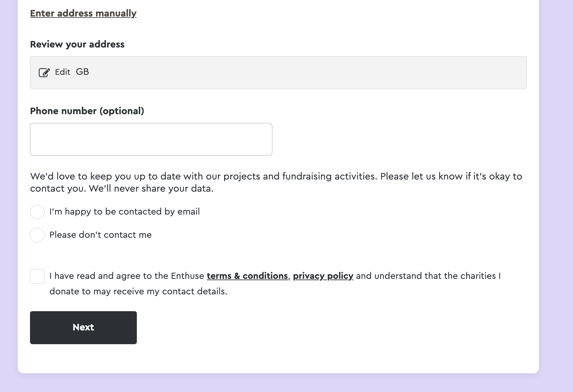
Task: Open the privacy policy link
Action: click(323, 276)
